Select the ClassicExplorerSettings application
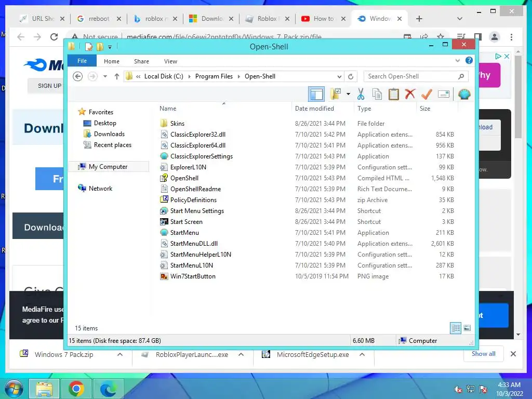The image size is (532, 399). coord(201,156)
